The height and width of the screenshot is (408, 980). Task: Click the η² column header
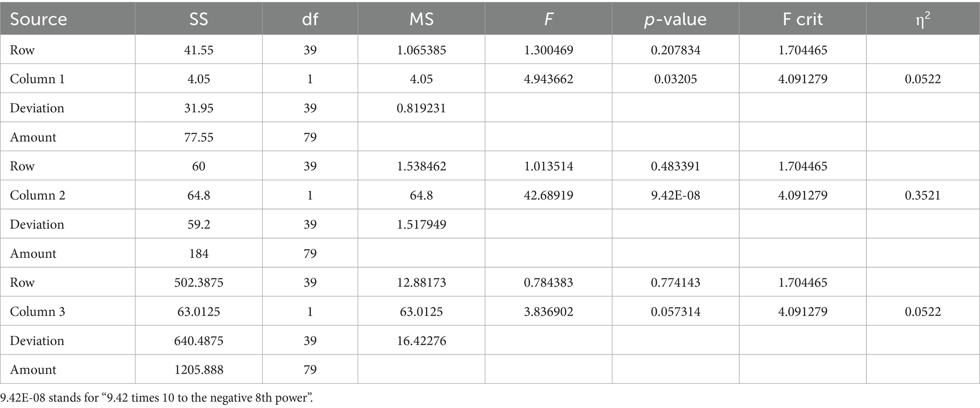click(922, 19)
